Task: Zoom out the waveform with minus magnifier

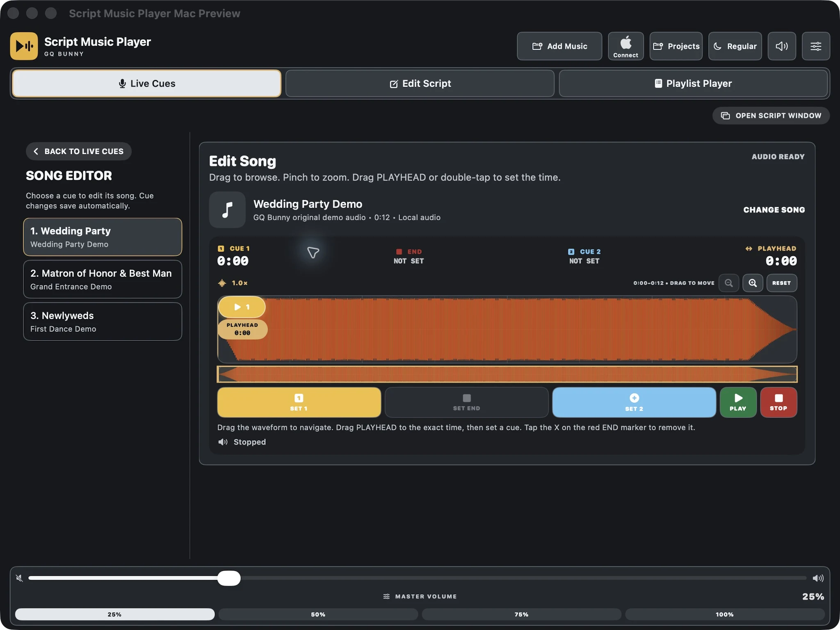Action: 729,283
